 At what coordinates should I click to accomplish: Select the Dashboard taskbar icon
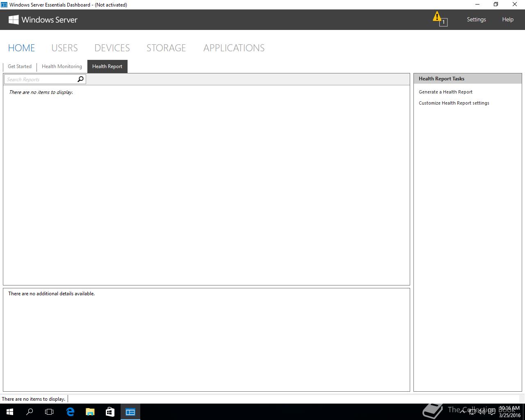coord(130,412)
